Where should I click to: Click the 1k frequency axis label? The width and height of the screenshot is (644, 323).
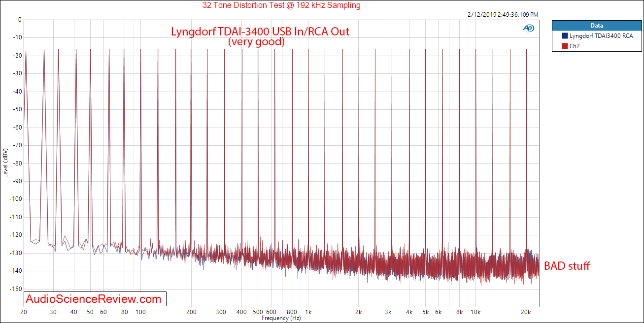click(x=308, y=312)
